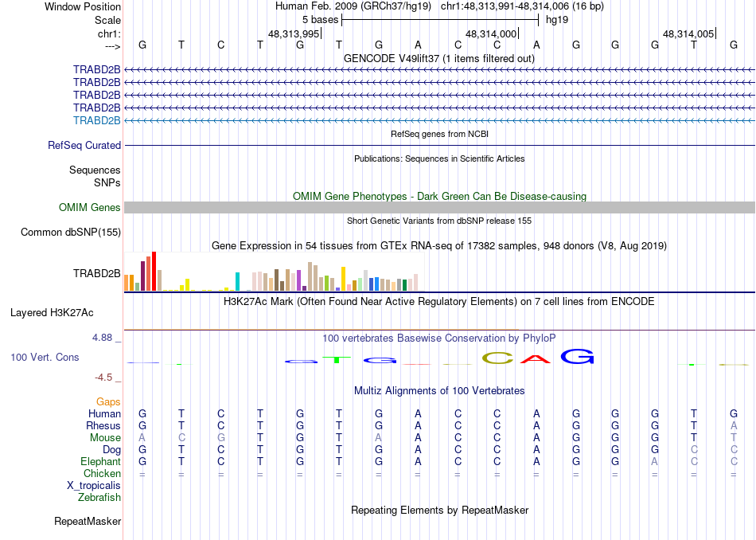Viewport: 756px width, 540px height.
Task: Click the GTEx Gene Expression in 54 tissues title
Action: coord(439,245)
